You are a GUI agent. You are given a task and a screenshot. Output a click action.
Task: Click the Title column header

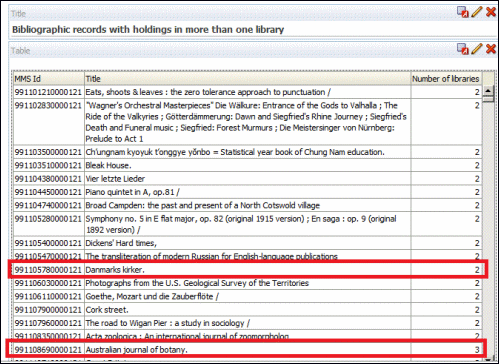[x=248, y=79]
